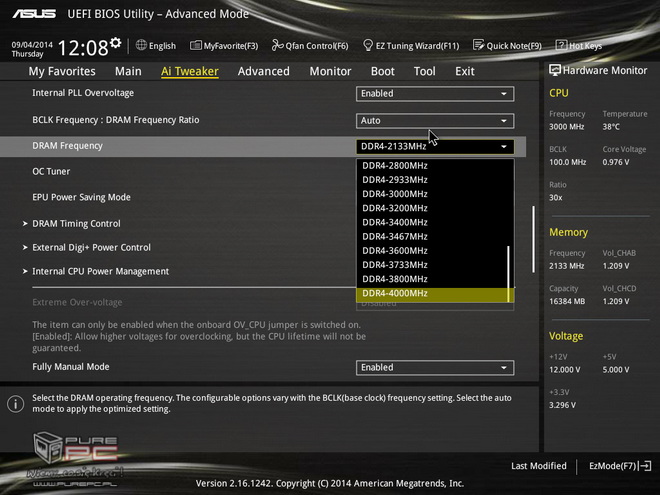Click CPU temperature value 38°C

611,127
